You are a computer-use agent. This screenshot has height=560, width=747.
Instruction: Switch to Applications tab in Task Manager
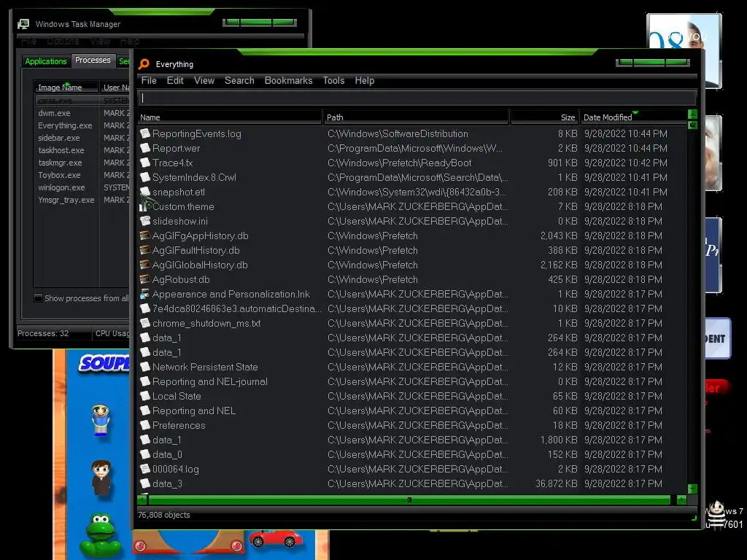46,61
